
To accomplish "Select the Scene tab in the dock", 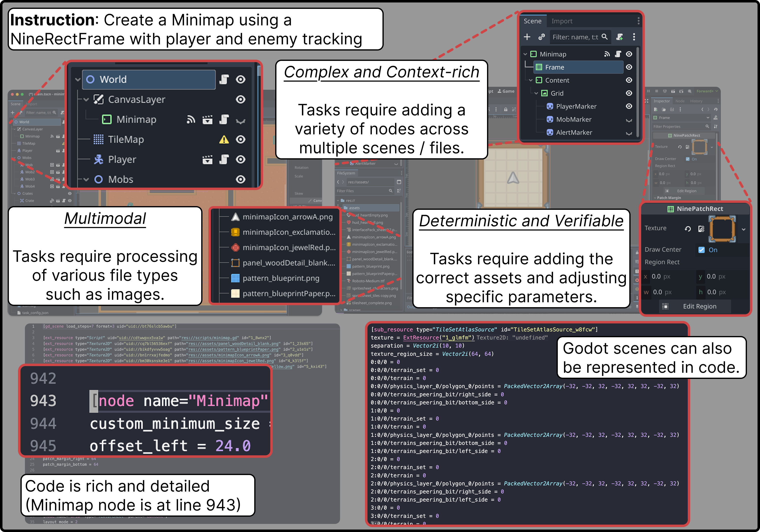I will pyautogui.click(x=532, y=21).
